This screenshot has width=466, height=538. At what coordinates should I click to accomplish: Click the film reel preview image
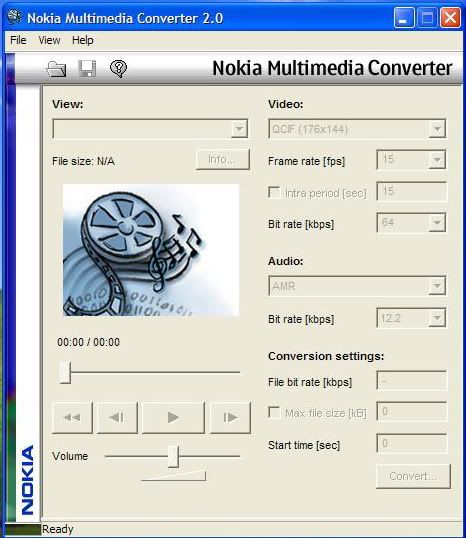tap(151, 250)
